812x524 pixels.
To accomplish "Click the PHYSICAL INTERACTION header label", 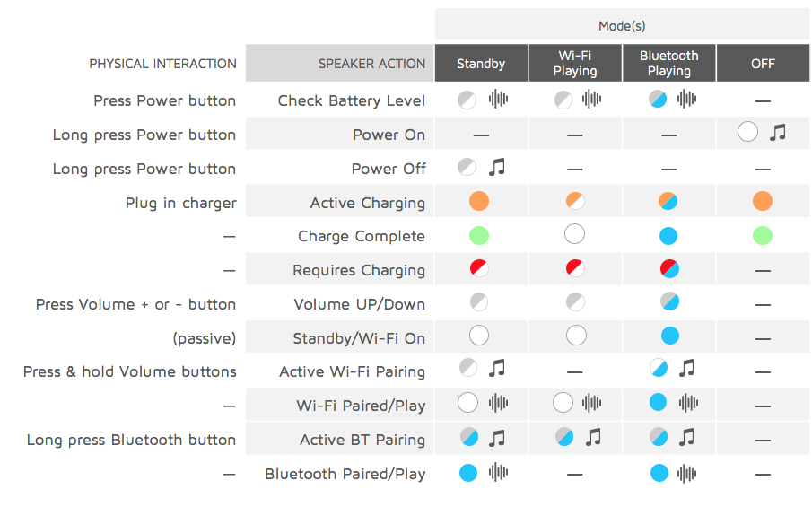I will [x=162, y=64].
